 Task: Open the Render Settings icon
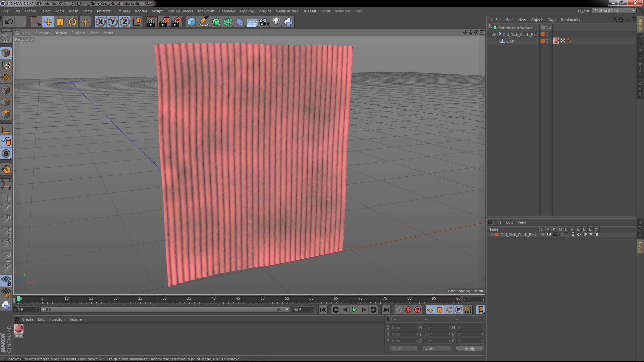[176, 22]
